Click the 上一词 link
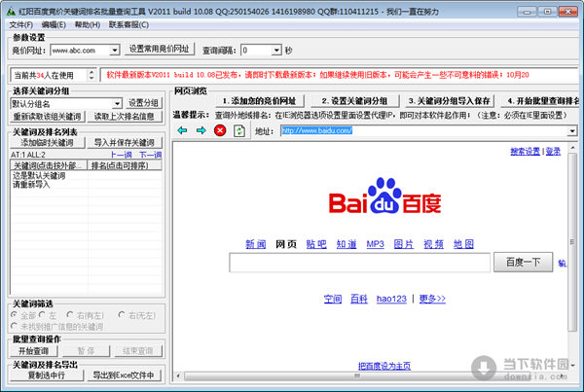The width and height of the screenshot is (584, 392). pos(122,155)
